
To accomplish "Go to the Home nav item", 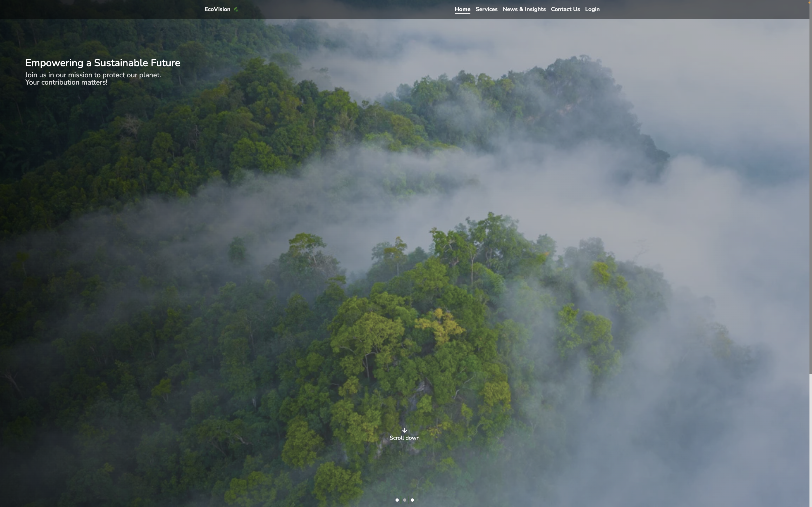I will 462,10.
